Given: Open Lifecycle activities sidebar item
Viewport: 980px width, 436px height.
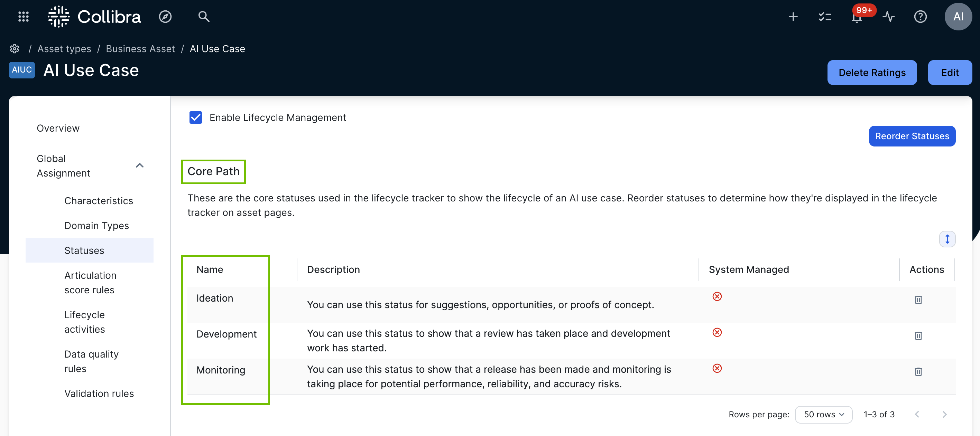Looking at the screenshot, I should [84, 322].
